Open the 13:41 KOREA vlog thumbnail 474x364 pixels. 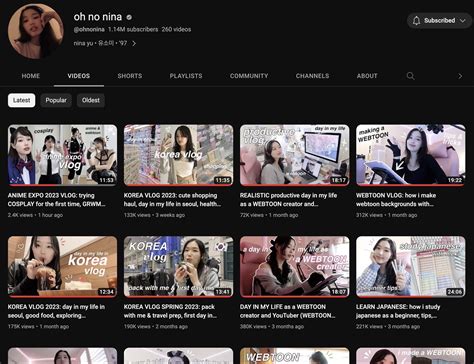(x=179, y=267)
